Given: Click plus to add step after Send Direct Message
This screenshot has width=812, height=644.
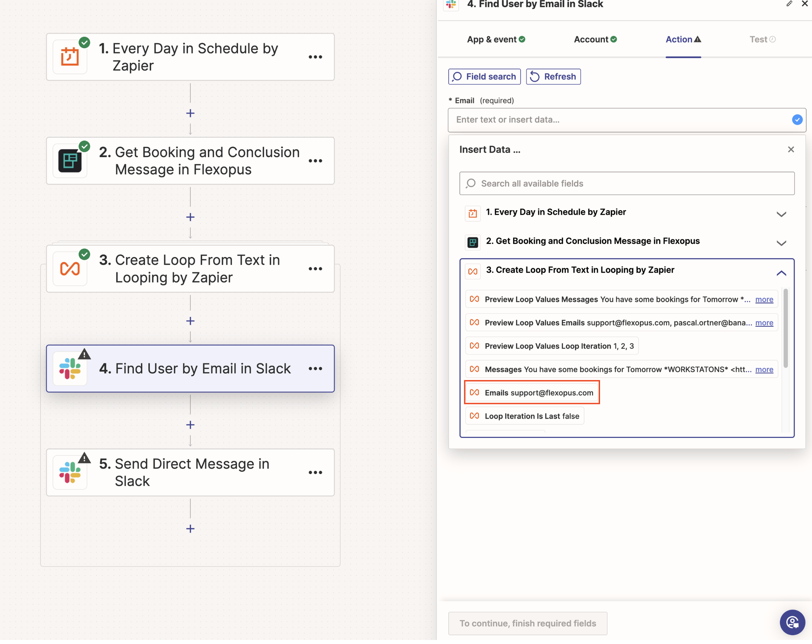Looking at the screenshot, I should pyautogui.click(x=190, y=529).
